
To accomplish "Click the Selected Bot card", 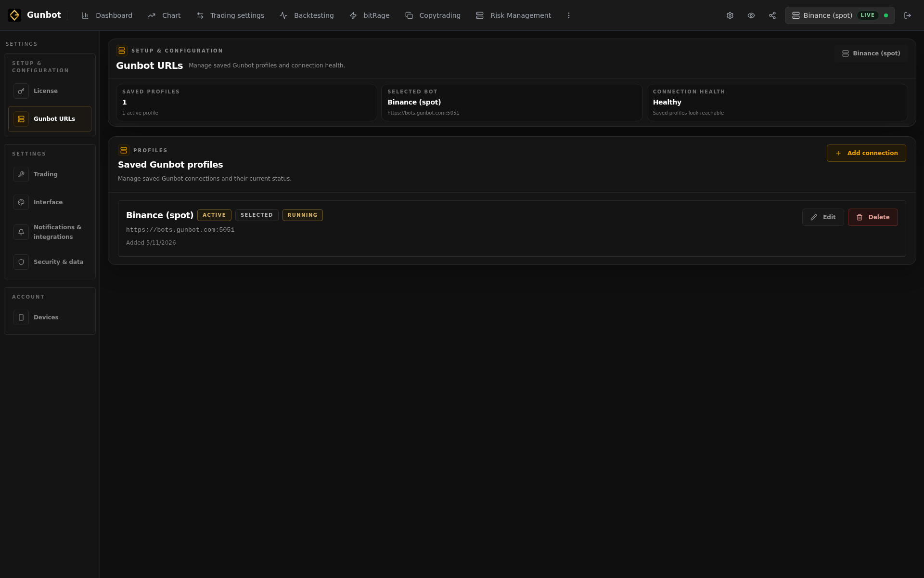I will coord(512,103).
